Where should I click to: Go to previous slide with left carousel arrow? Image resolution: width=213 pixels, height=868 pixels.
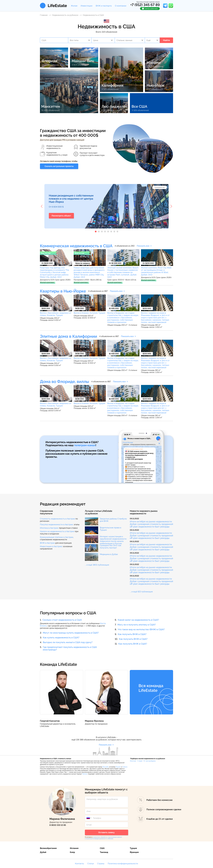42,206
